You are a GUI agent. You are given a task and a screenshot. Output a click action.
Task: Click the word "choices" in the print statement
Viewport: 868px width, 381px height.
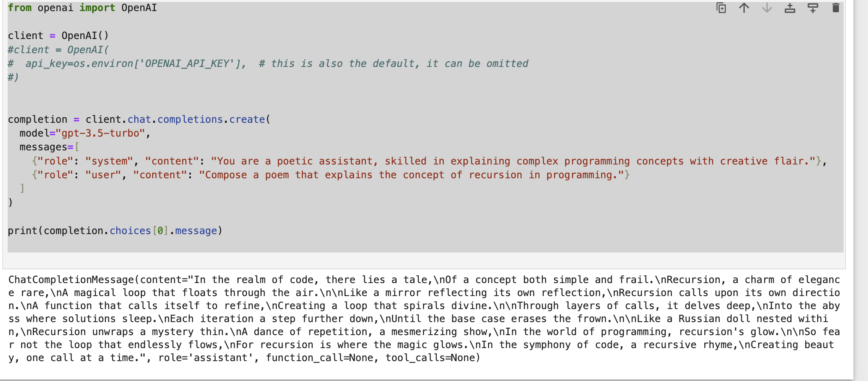click(x=130, y=231)
